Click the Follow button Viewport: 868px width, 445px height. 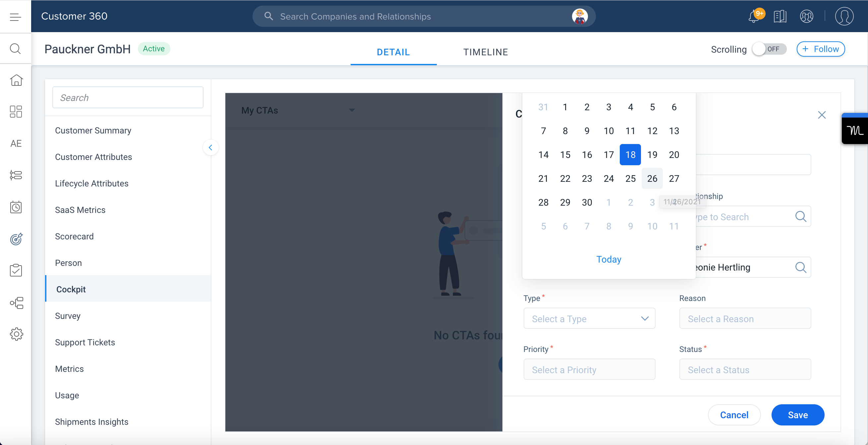821,49
